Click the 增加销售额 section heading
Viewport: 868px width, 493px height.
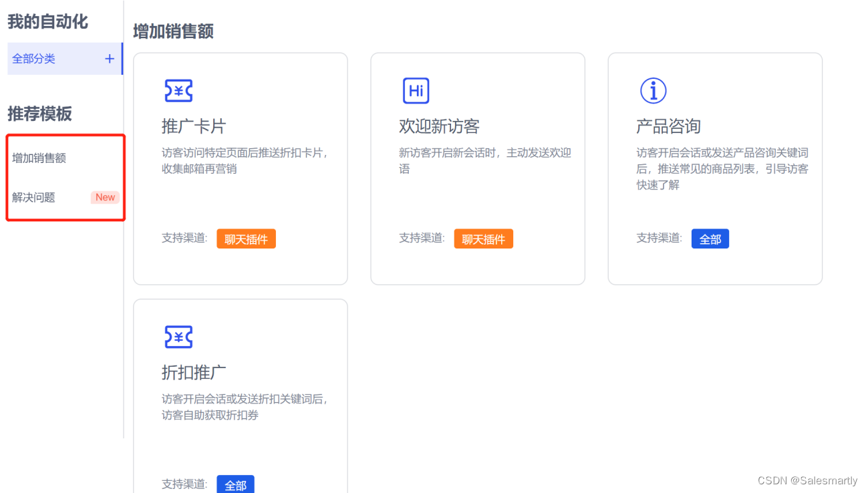(x=173, y=31)
